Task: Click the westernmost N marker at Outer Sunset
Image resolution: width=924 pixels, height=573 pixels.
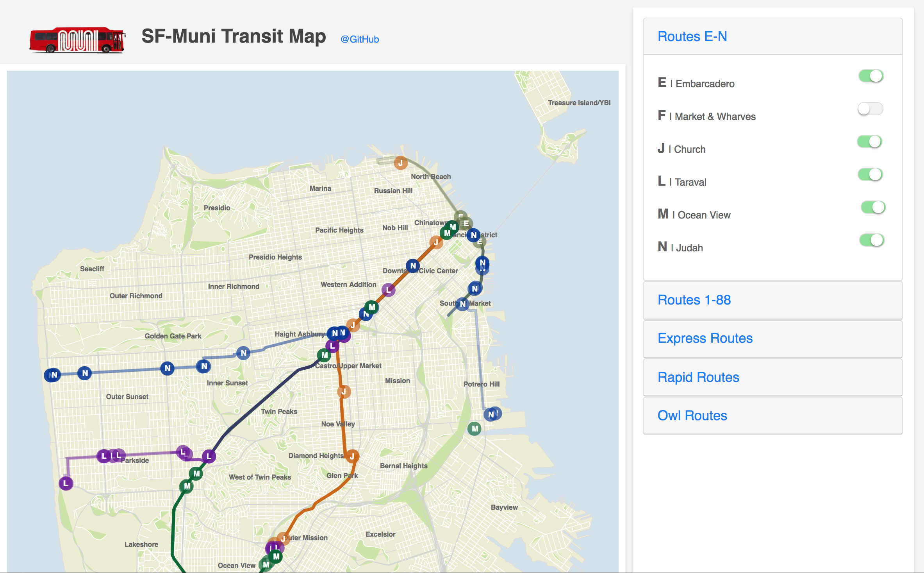Action: pyautogui.click(x=52, y=375)
